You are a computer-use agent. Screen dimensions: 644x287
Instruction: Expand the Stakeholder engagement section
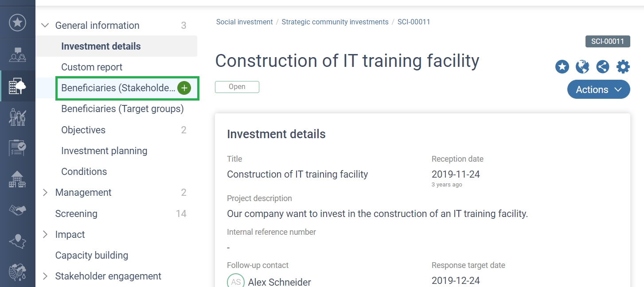point(45,276)
